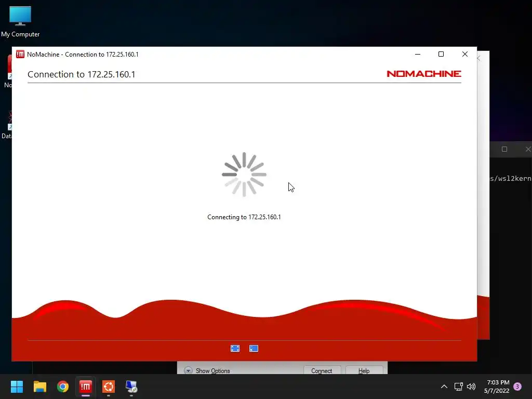Open the Windows Start menu
The height and width of the screenshot is (399, 532).
pos(17,387)
